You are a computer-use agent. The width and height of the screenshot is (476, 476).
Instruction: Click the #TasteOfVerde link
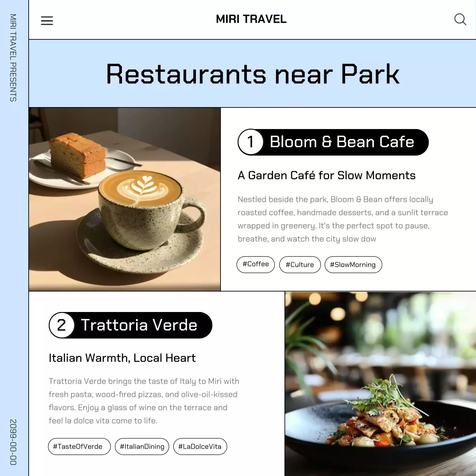79,446
